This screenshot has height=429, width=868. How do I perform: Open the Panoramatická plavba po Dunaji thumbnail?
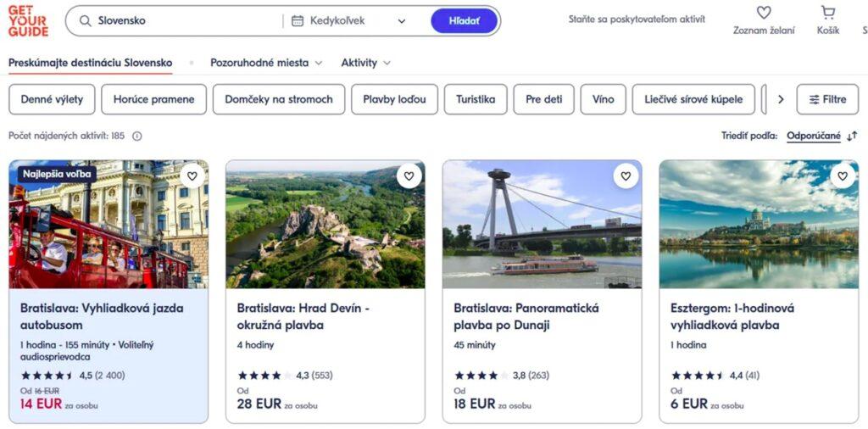(x=542, y=225)
